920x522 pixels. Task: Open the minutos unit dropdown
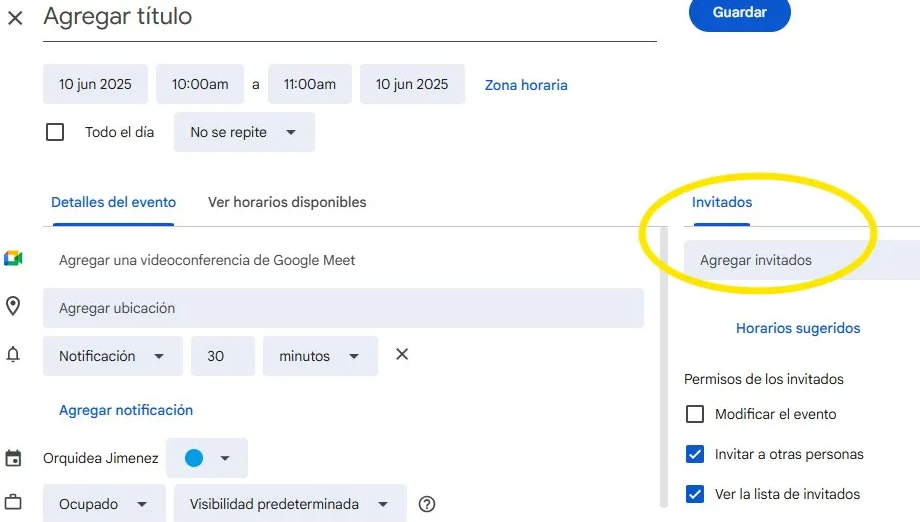320,356
